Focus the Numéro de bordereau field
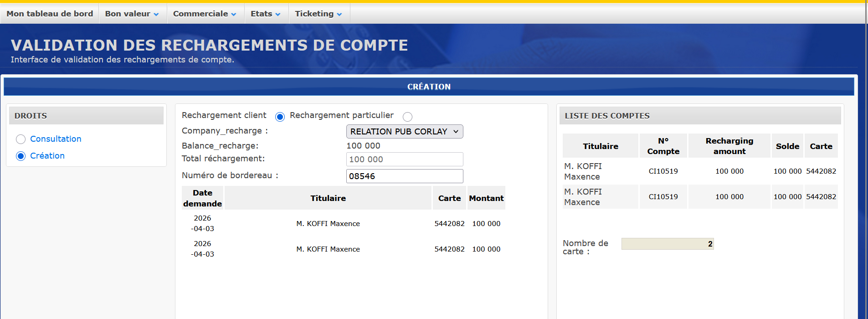The height and width of the screenshot is (319, 868). [404, 176]
